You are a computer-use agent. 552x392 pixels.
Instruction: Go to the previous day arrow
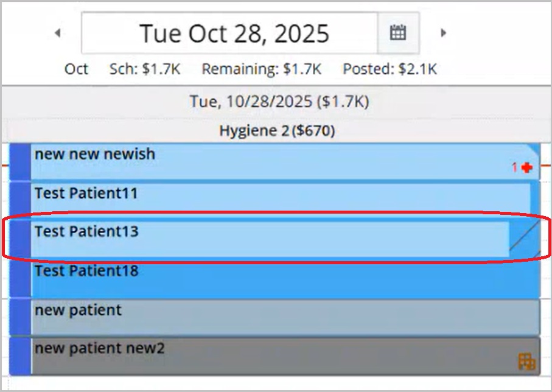pyautogui.click(x=58, y=33)
